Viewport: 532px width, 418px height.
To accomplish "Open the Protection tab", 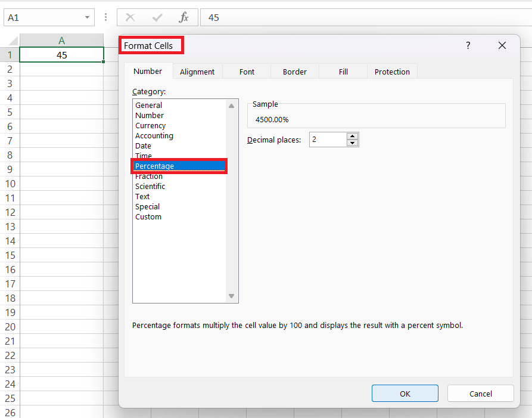I will tap(392, 72).
